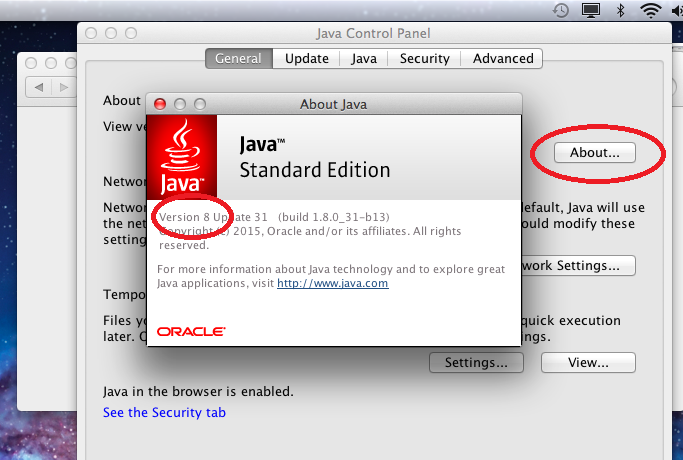683x460 pixels.
Task: Click the Java Control Panel title text
Action: tap(373, 34)
